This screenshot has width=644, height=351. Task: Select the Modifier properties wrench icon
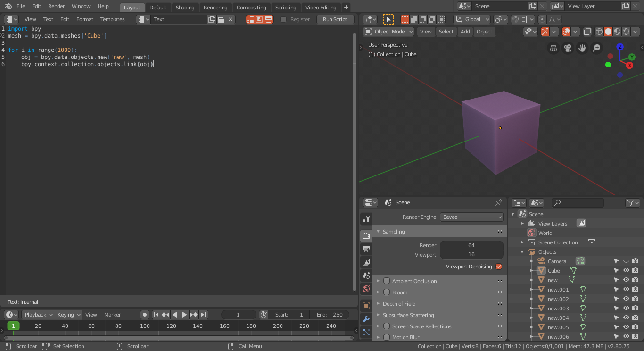(x=366, y=319)
